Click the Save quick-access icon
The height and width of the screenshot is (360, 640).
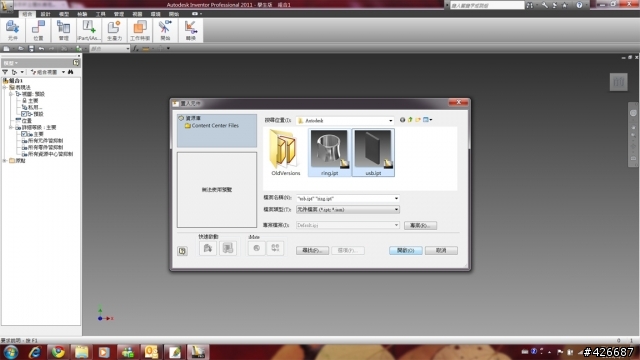tap(31, 49)
